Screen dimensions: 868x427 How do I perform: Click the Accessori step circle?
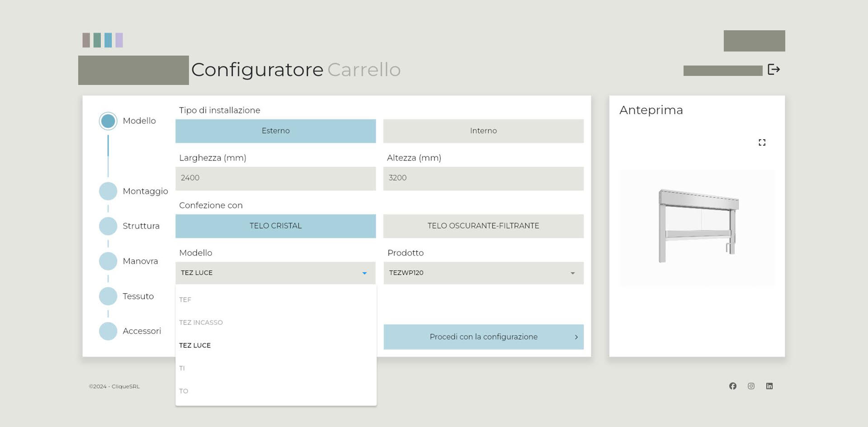[x=108, y=331]
